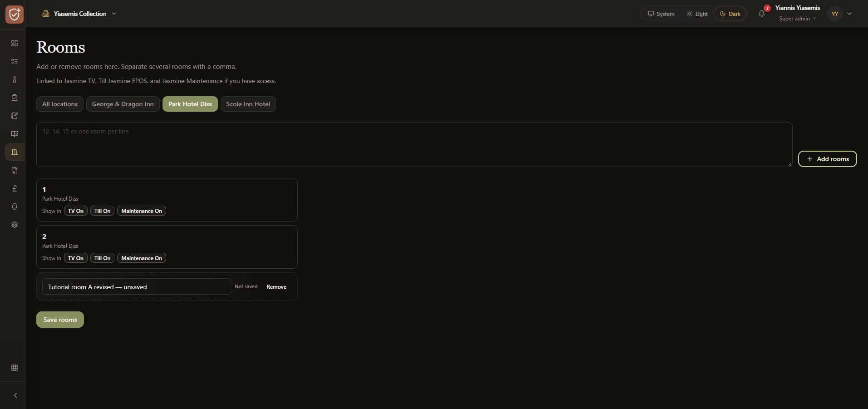Select the All locations tab

point(60,104)
